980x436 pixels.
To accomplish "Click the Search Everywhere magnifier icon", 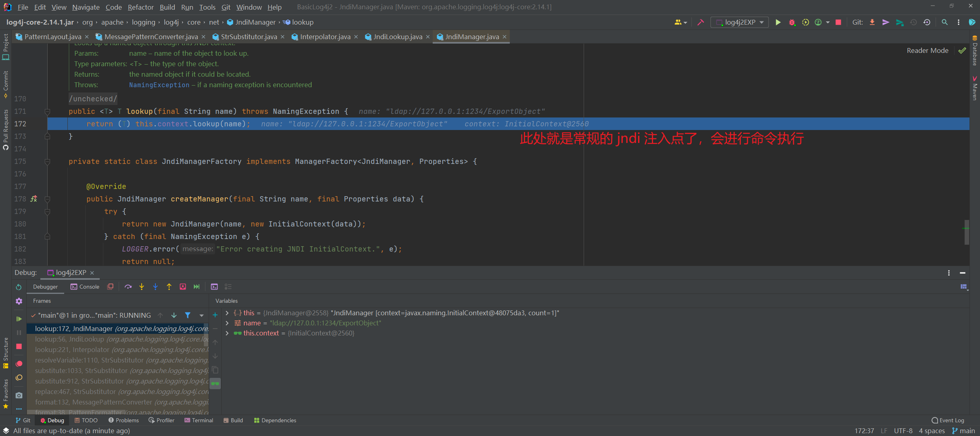I will [x=944, y=22].
